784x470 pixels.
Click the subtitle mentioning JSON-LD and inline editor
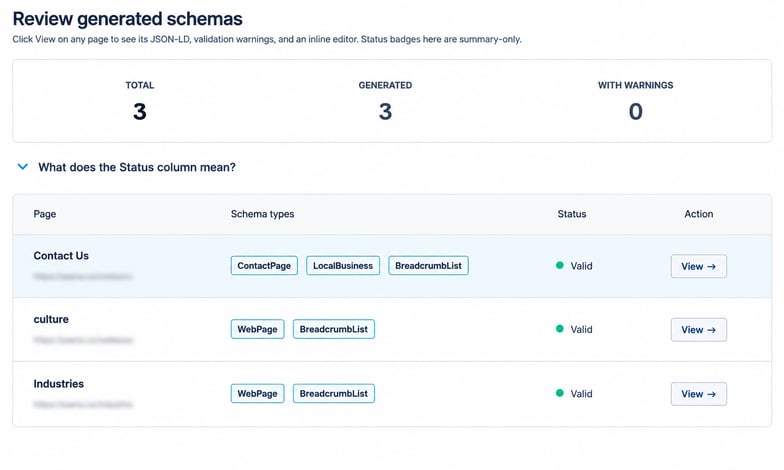click(x=267, y=39)
